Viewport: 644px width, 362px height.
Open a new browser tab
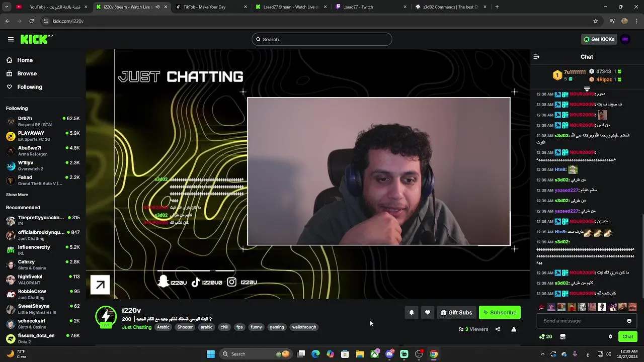point(497,7)
